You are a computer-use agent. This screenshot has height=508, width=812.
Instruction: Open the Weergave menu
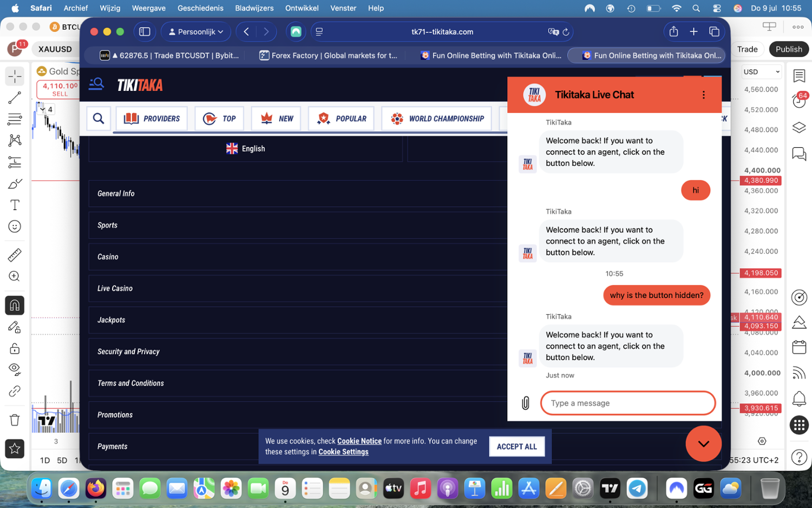(x=149, y=8)
